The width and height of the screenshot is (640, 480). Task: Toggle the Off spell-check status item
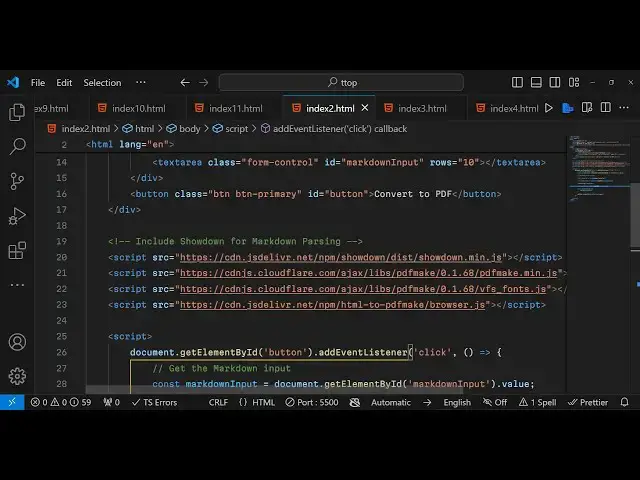tap(495, 402)
